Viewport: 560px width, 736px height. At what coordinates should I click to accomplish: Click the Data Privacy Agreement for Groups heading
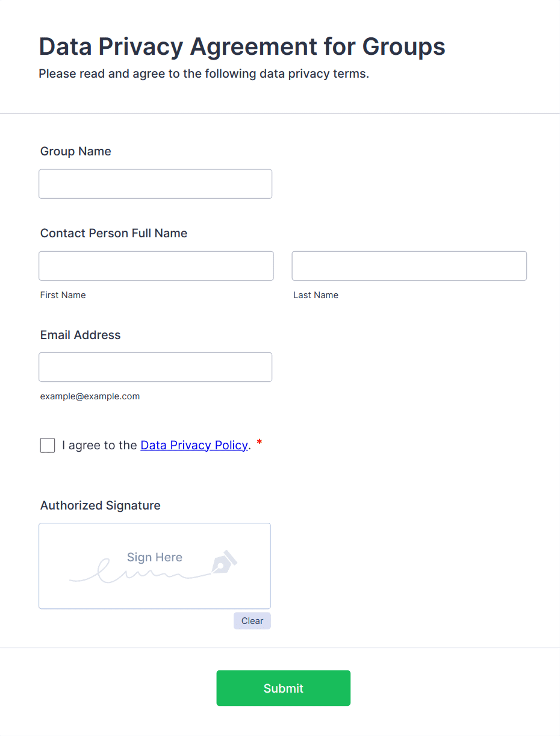point(242,46)
